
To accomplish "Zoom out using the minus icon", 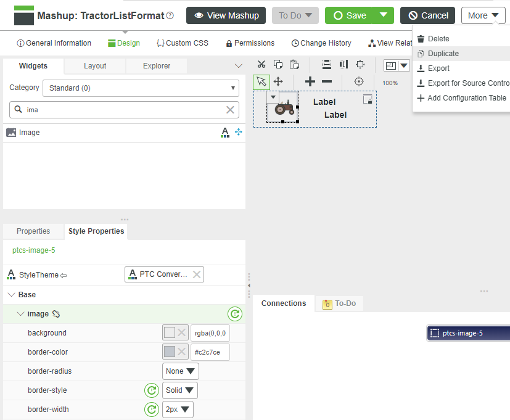I will point(327,81).
